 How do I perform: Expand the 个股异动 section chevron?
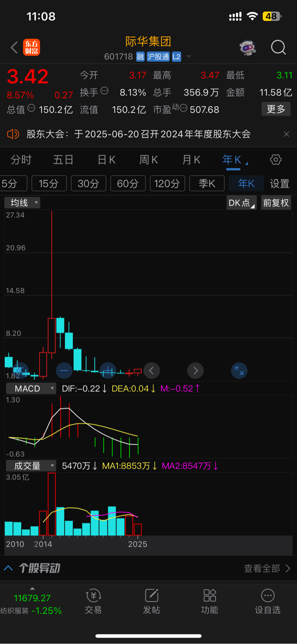pos(9,568)
